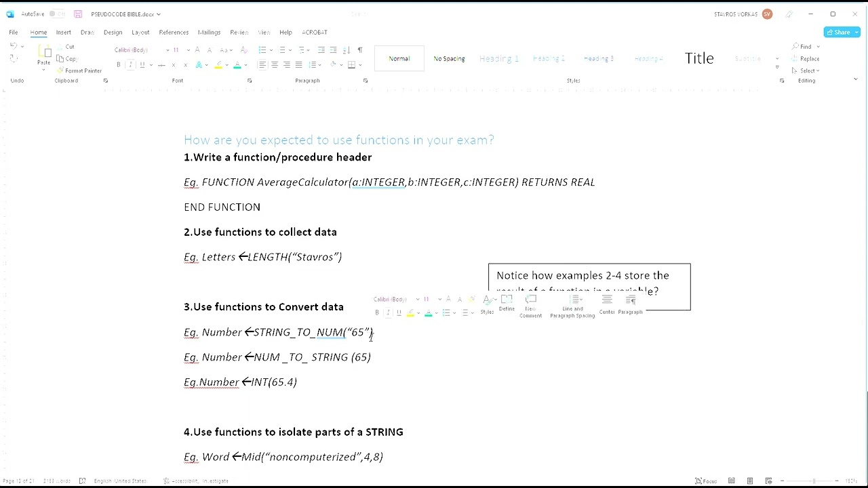This screenshot has width=868, height=488.
Task: Align text left in the ribbon
Action: pyautogui.click(x=262, y=65)
